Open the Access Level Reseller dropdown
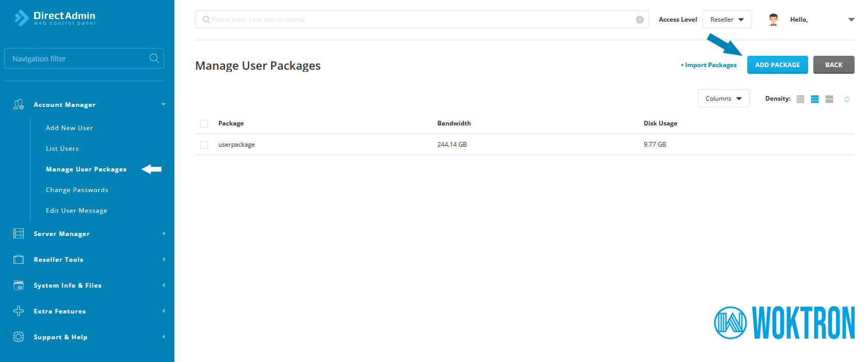 point(727,20)
